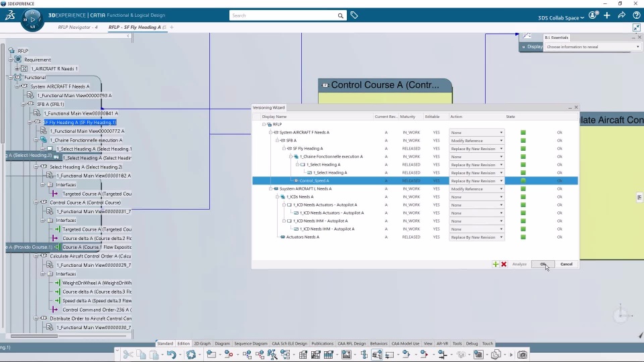The image size is (644, 362).
Task: Click the new folder icon in toolbar
Action: click(211, 354)
